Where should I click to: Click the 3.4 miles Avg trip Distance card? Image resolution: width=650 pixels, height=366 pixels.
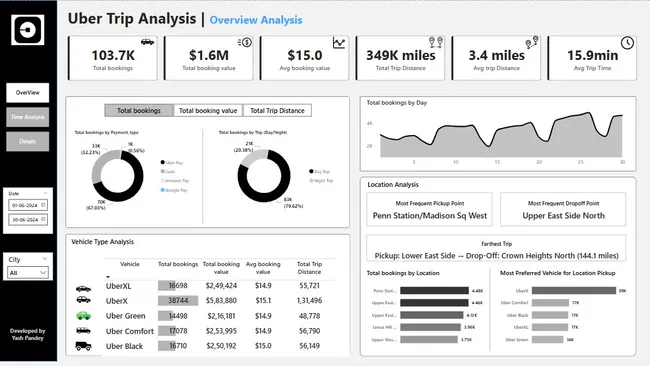(x=496, y=58)
